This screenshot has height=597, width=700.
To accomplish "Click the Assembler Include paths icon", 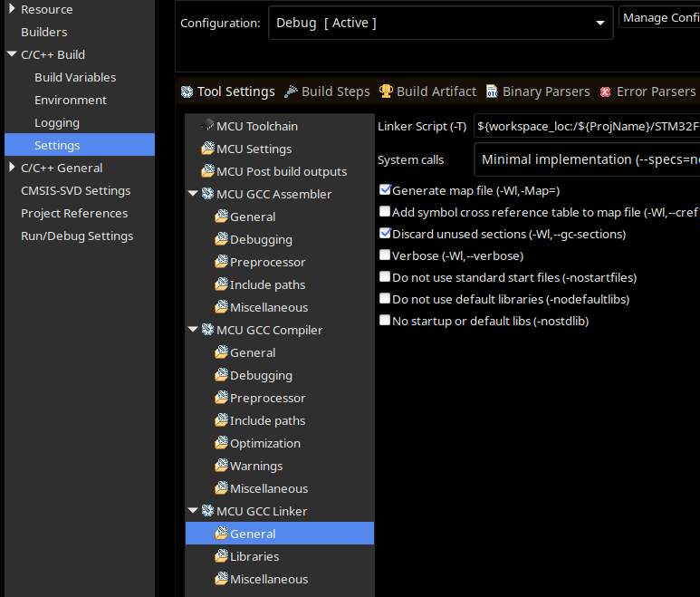I will [x=222, y=284].
